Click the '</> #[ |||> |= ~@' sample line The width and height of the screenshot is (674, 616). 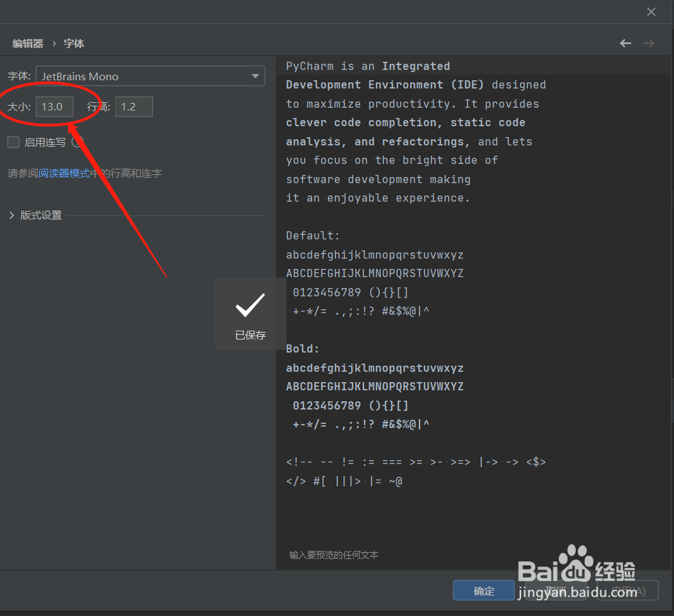pos(344,481)
